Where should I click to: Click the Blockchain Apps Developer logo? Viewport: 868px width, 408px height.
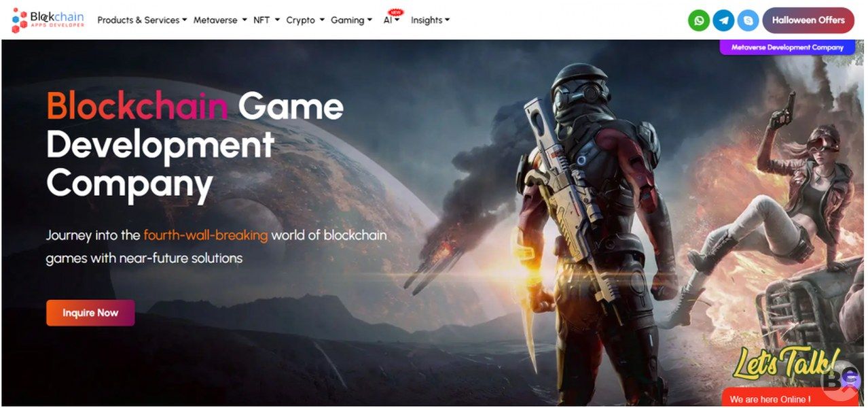click(x=48, y=20)
